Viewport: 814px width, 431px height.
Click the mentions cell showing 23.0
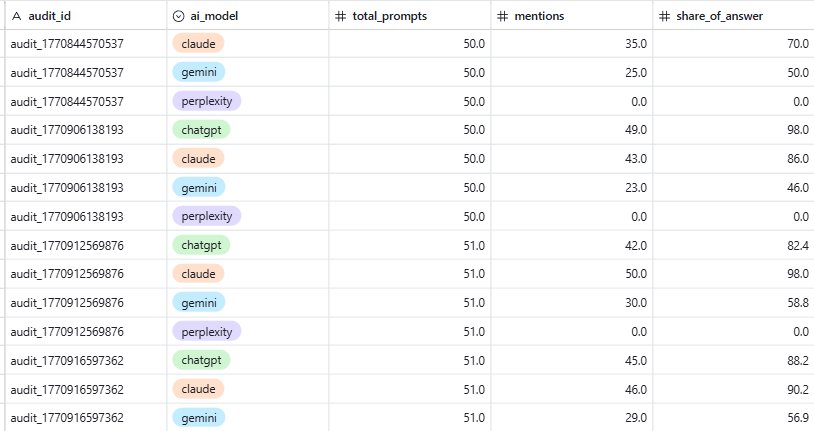point(572,187)
